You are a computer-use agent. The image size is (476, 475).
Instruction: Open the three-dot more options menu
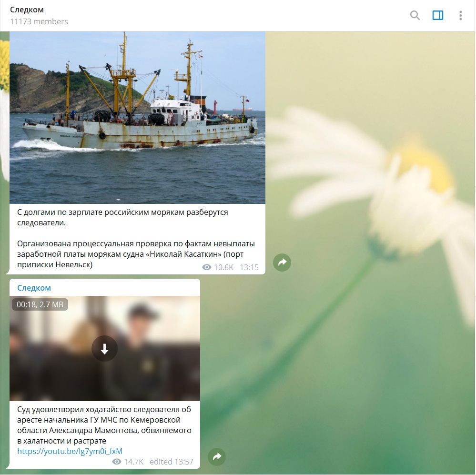click(461, 15)
